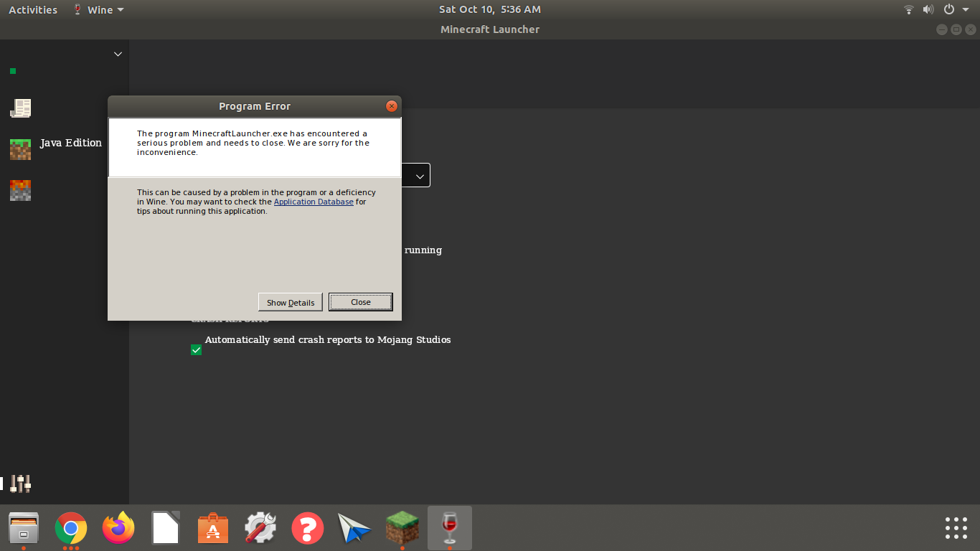This screenshot has height=551, width=980.
Task: Minimize the Minecraft Launcher window
Action: pos(942,29)
